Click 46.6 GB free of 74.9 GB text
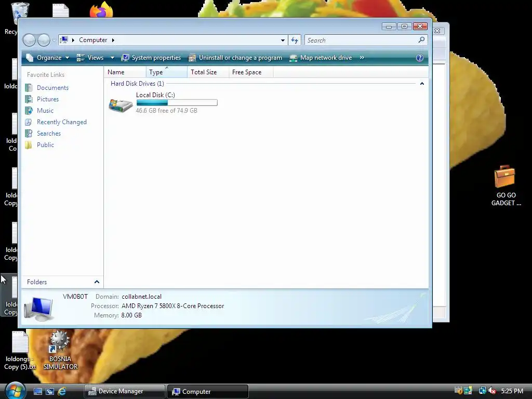 pyautogui.click(x=167, y=111)
